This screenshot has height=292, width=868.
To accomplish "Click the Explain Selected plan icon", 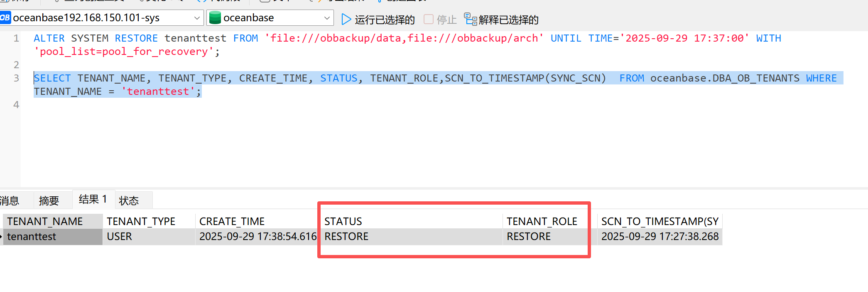I will pyautogui.click(x=470, y=19).
